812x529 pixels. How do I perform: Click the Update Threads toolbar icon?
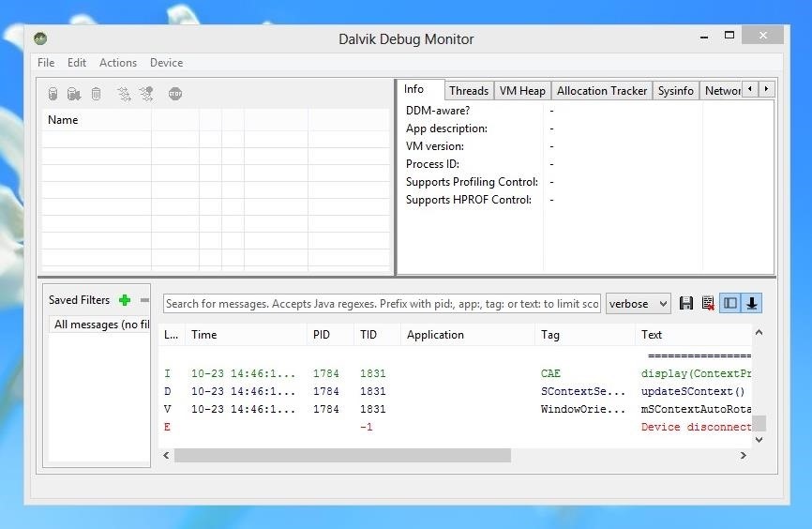pyautogui.click(x=124, y=94)
